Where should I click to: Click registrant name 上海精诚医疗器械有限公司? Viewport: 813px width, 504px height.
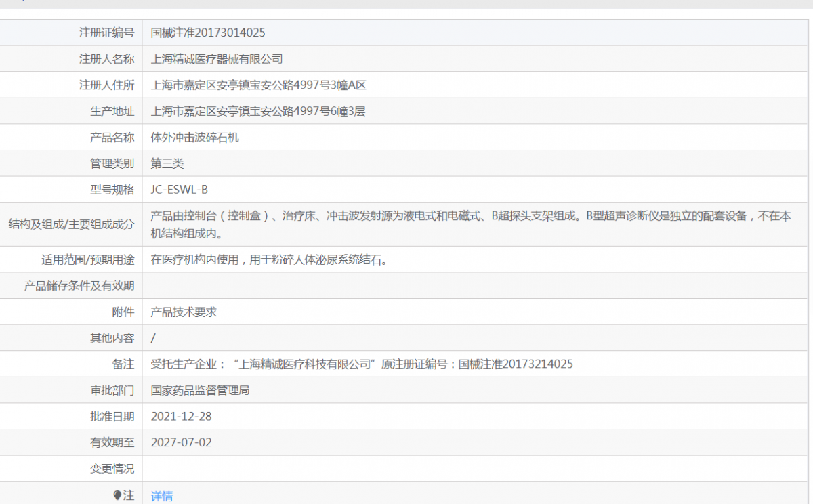point(217,59)
